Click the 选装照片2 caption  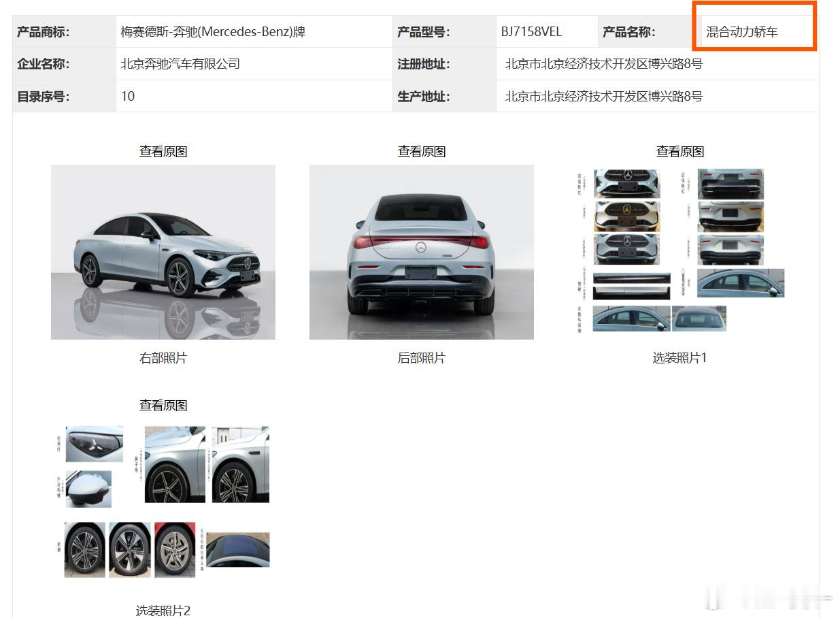tap(163, 611)
